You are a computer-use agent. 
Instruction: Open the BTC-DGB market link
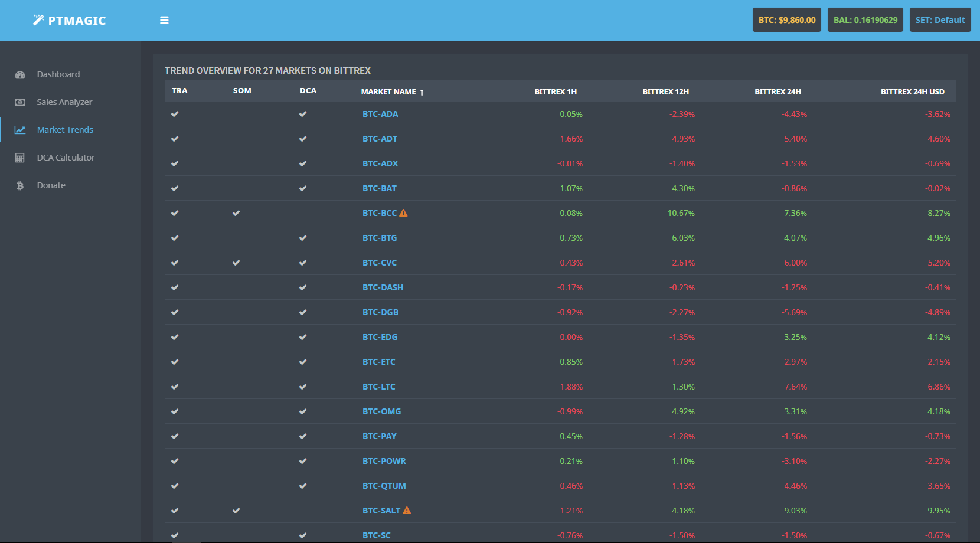point(380,312)
